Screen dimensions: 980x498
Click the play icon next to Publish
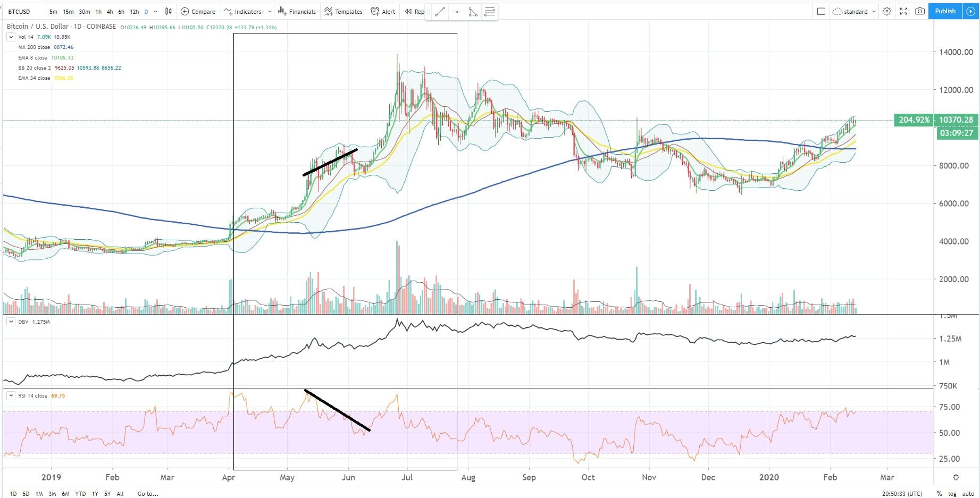point(970,11)
